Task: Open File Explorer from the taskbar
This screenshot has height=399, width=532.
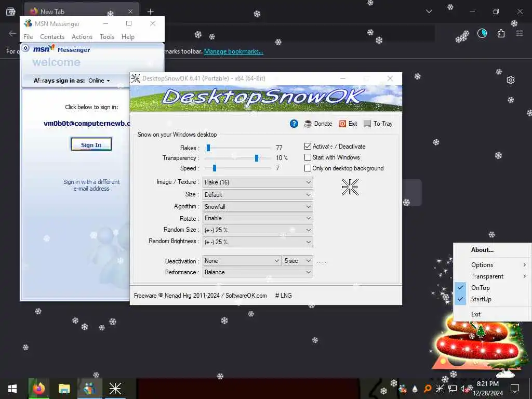Action: pyautogui.click(x=64, y=389)
